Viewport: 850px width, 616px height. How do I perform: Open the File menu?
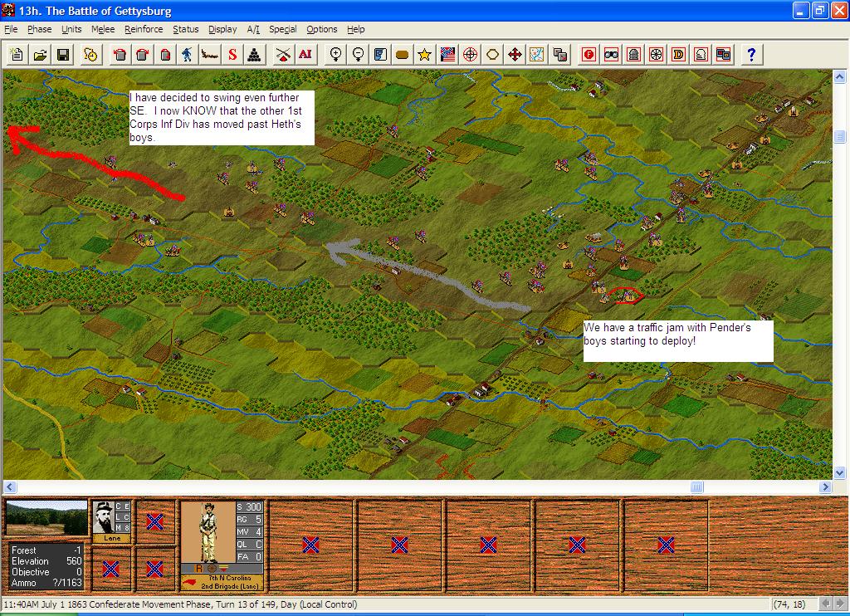pyautogui.click(x=11, y=29)
